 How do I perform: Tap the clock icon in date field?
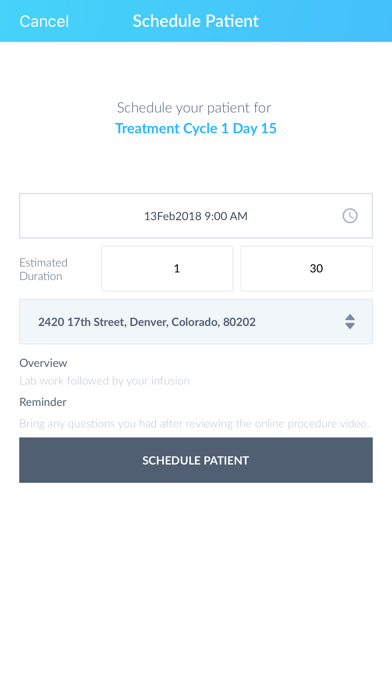[350, 216]
